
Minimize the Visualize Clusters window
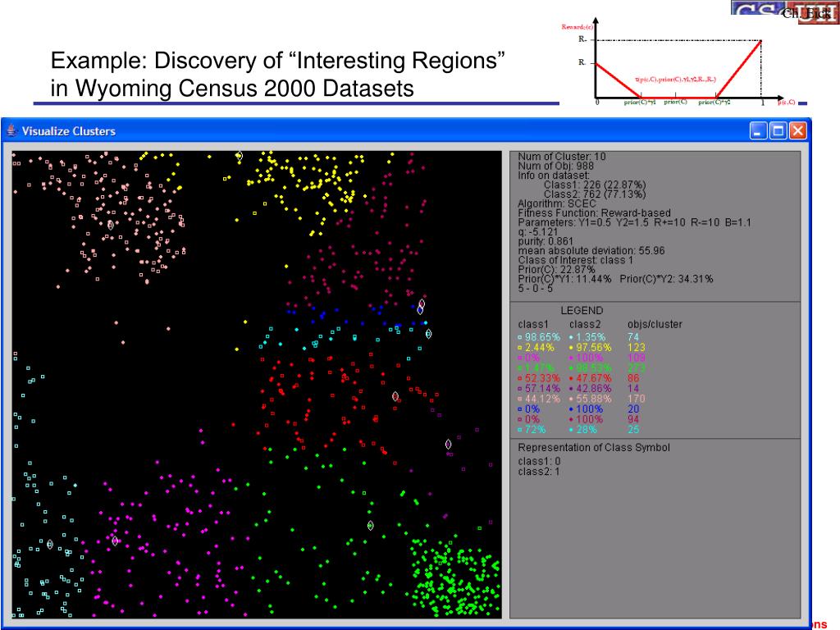758,130
